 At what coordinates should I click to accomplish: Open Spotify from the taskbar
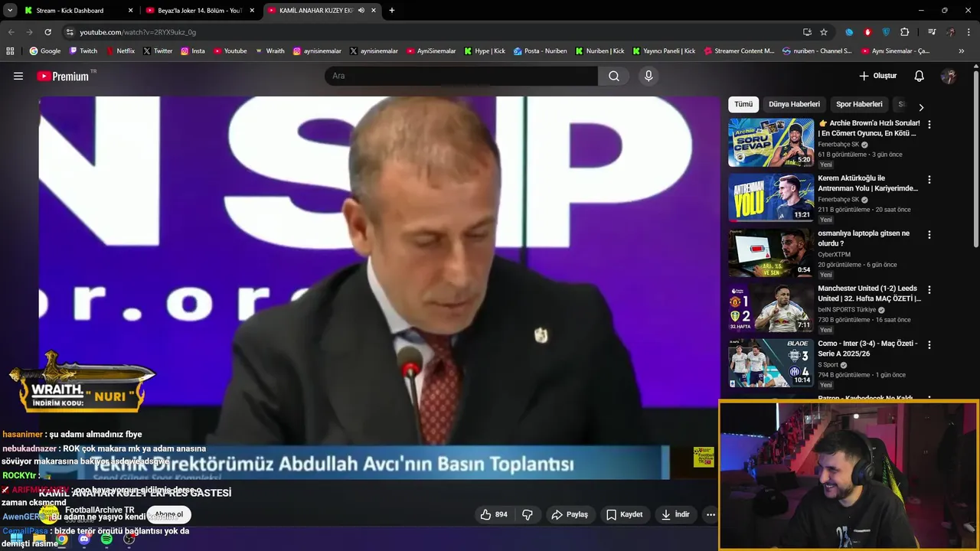coord(106,540)
